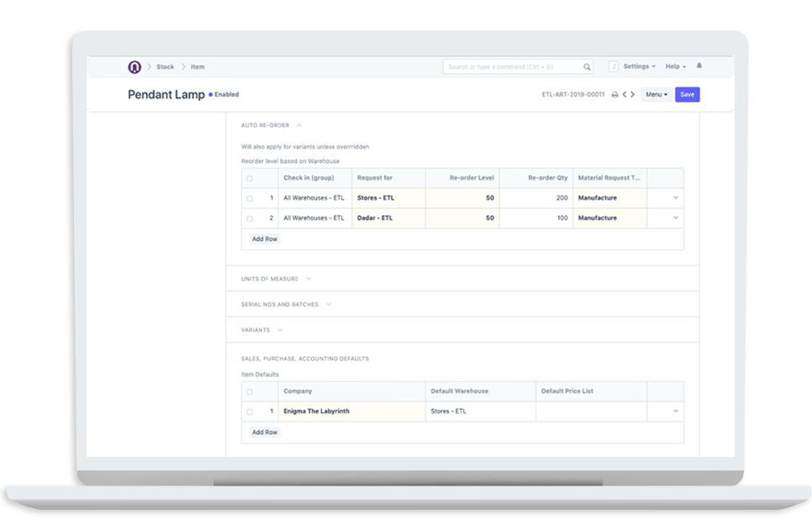812x520 pixels.
Task: Add Row to the reorder table
Action: pos(264,239)
